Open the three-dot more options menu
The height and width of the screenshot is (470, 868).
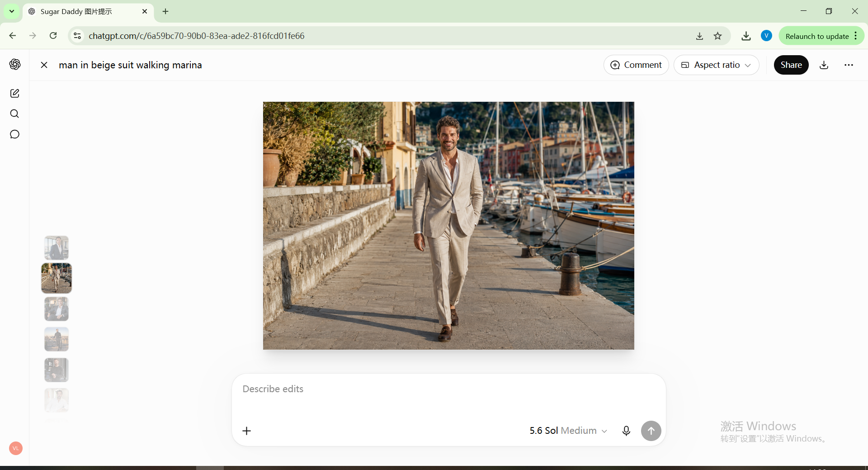pos(849,65)
